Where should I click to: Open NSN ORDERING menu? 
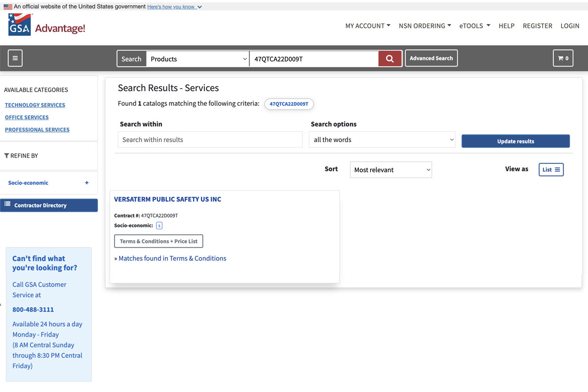click(x=425, y=26)
